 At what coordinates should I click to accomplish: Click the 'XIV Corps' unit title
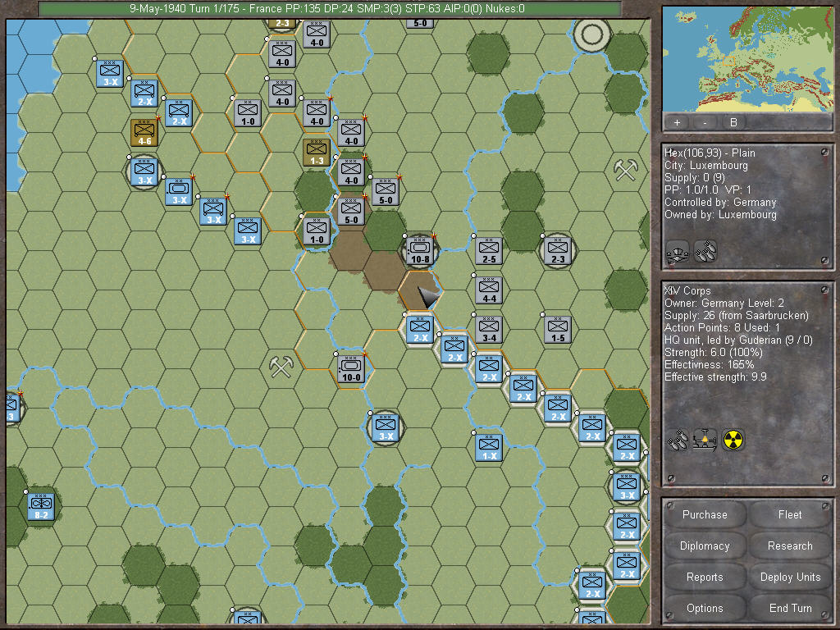click(x=688, y=290)
